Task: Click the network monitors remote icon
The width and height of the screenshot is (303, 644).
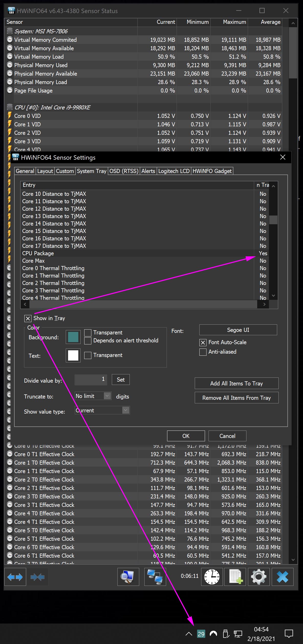Action: [155, 577]
